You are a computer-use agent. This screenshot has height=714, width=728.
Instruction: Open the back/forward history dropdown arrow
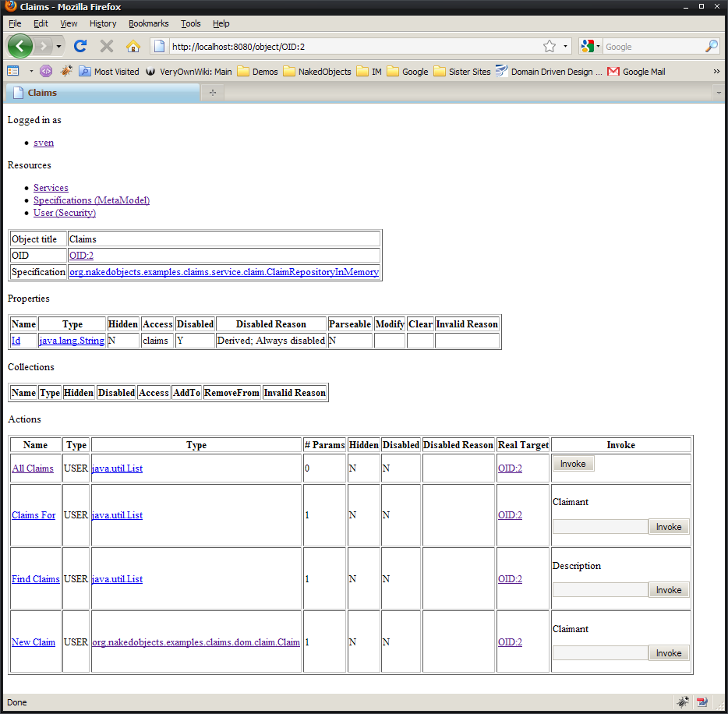(x=58, y=46)
